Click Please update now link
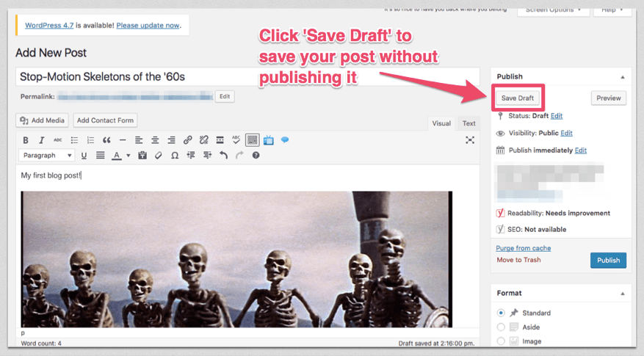 (148, 26)
